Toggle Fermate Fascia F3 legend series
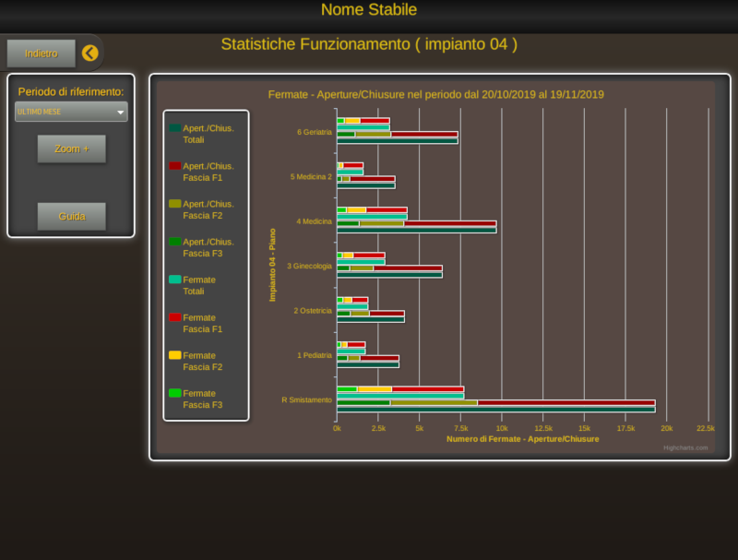 tap(196, 399)
